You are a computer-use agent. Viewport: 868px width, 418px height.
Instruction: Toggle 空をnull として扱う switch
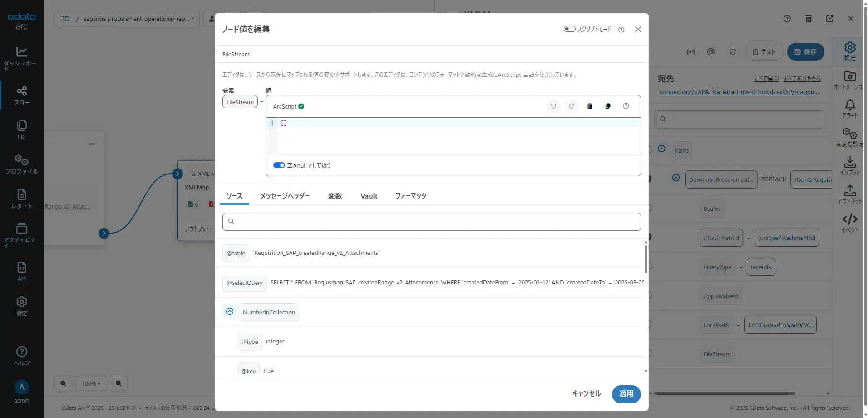(x=279, y=165)
